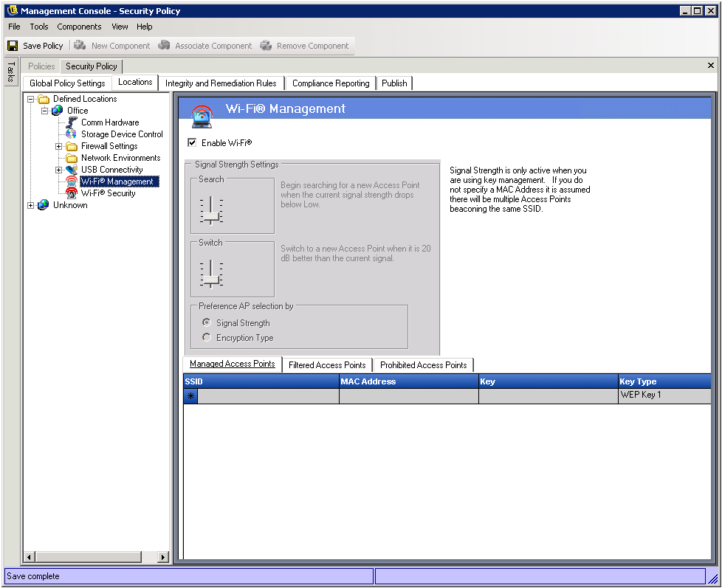Viewport: 722px width, 588px height.
Task: Select Storage Device Control tree item
Action: click(x=122, y=134)
